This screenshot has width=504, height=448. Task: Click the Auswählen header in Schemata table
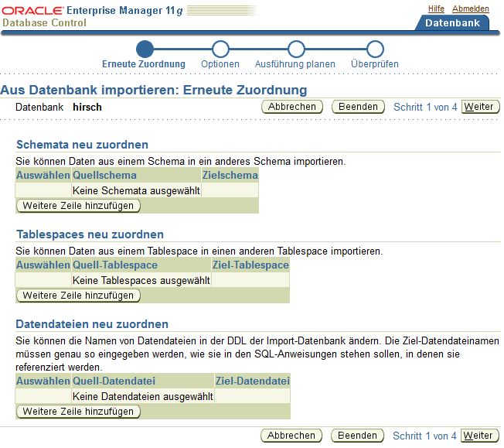(x=43, y=175)
